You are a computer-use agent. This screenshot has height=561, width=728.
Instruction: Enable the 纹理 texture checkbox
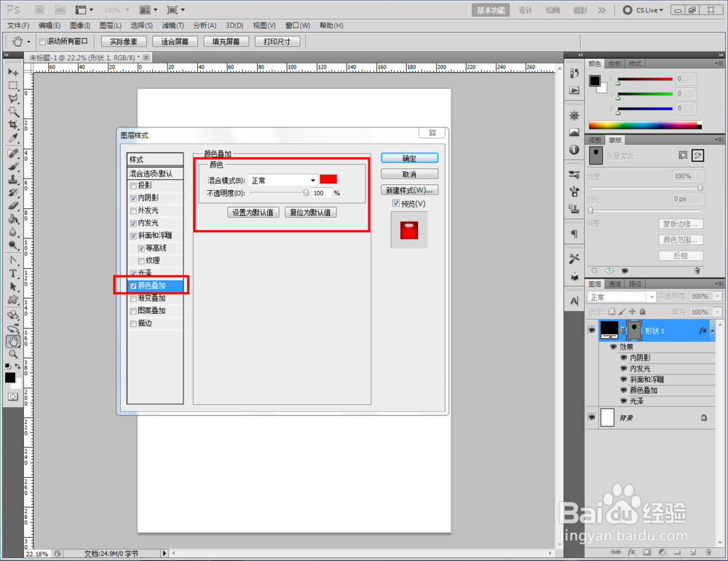click(x=142, y=262)
